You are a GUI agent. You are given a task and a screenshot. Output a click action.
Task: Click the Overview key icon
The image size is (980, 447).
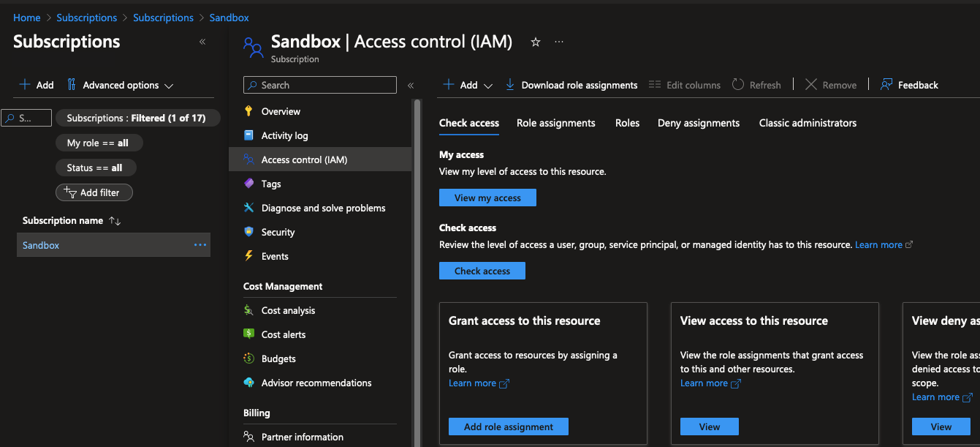click(248, 111)
